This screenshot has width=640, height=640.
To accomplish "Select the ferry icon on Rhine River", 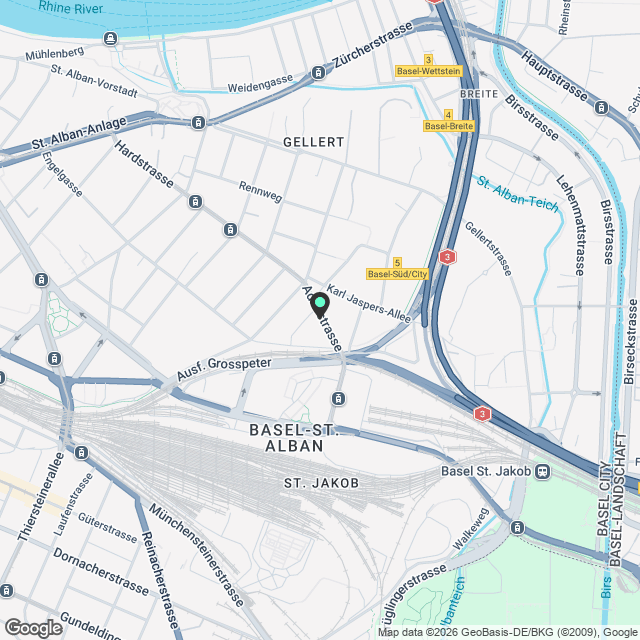I will (111, 39).
